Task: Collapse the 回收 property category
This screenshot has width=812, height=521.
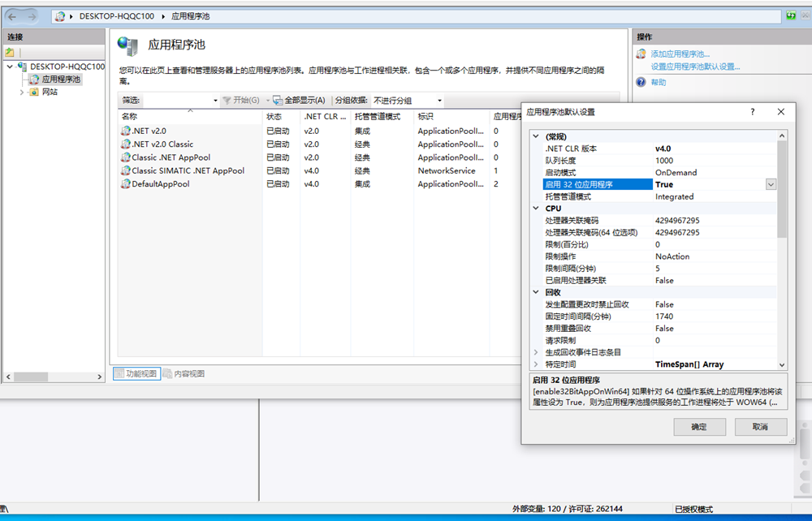Action: pos(536,292)
